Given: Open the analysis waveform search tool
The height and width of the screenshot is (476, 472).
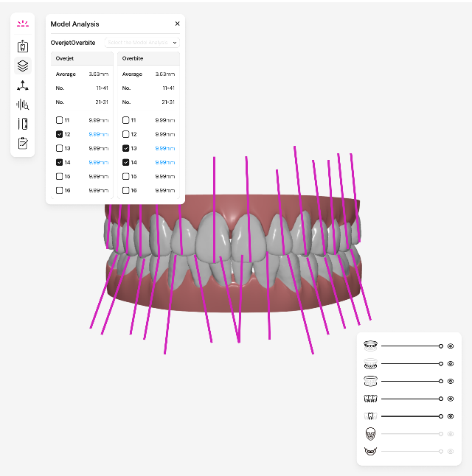Looking at the screenshot, I should click(23, 105).
